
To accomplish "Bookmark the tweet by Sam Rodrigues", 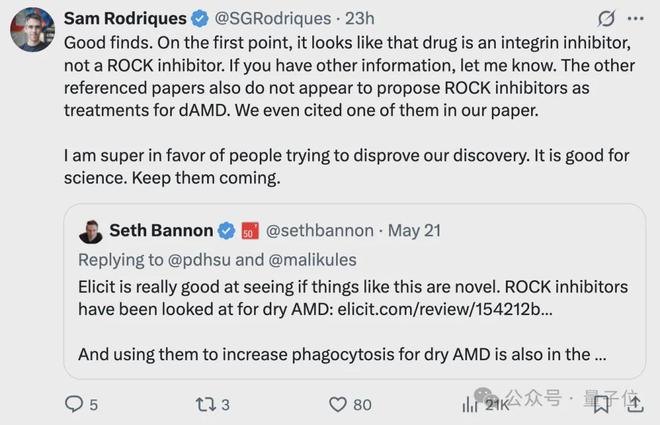I will pos(600,404).
